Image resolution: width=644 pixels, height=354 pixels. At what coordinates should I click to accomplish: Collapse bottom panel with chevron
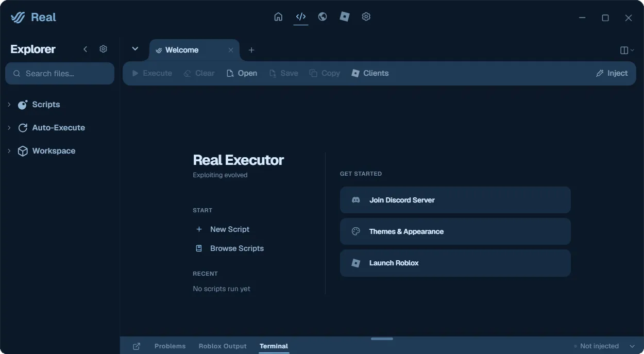click(x=632, y=346)
